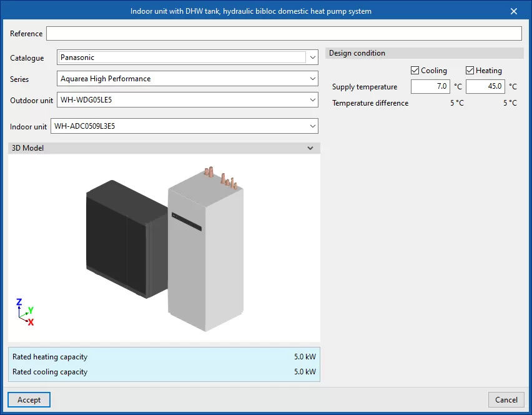
Task: Click the dialog title bar text
Action: click(x=251, y=11)
